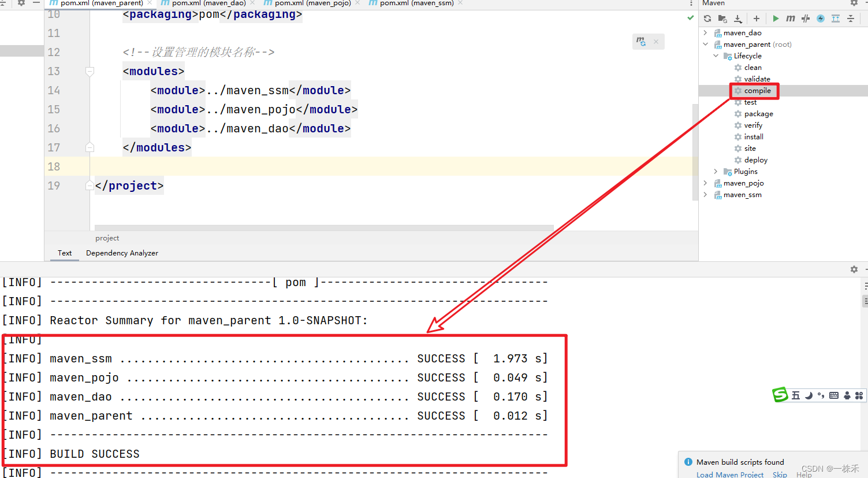The width and height of the screenshot is (868, 478).
Task: Click Download Sources and Documentation icon
Action: pyautogui.click(x=738, y=18)
